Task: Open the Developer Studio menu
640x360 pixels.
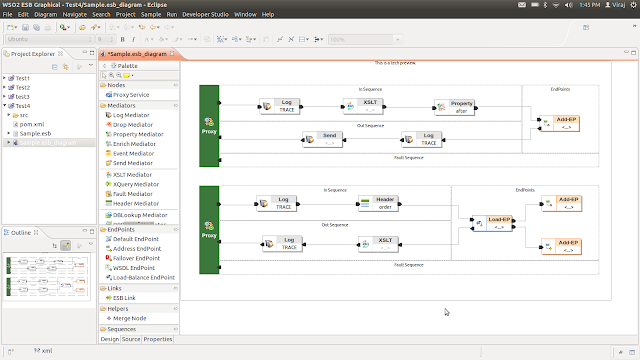Action: pos(205,14)
